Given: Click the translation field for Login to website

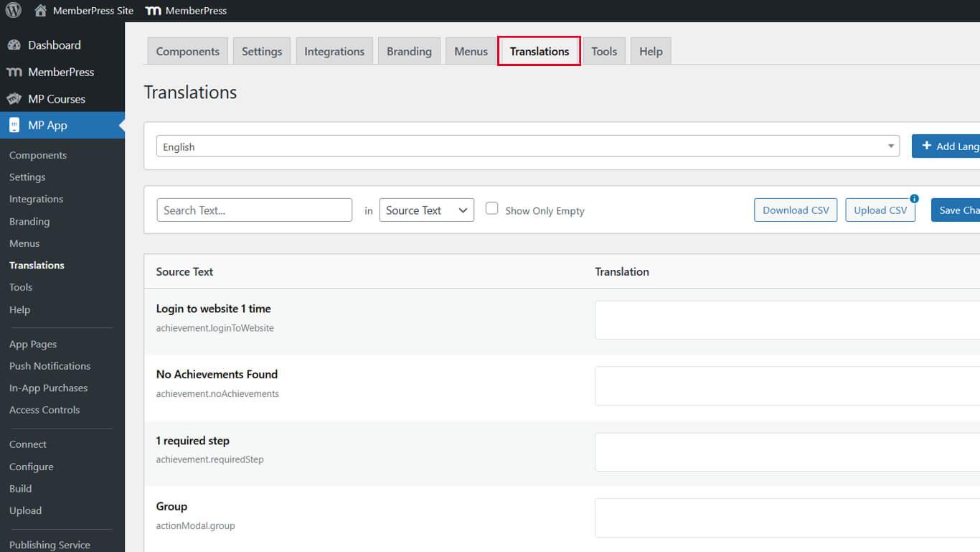Looking at the screenshot, I should tap(789, 319).
